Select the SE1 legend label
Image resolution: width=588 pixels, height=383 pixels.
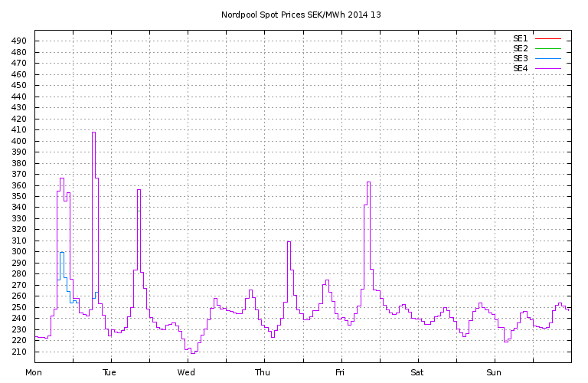pyautogui.click(x=520, y=38)
